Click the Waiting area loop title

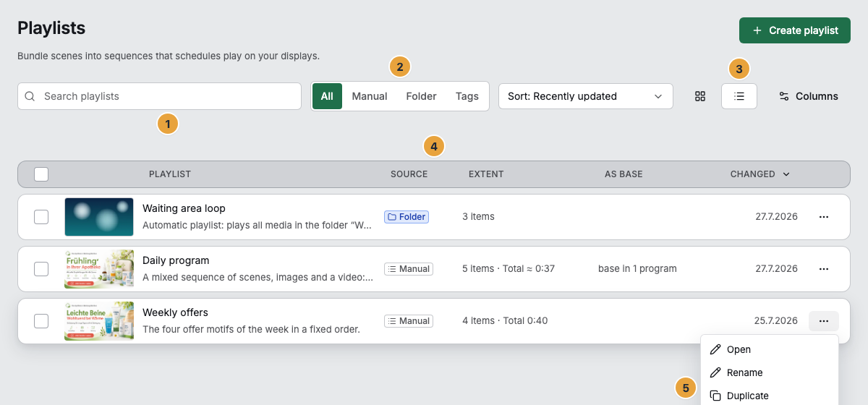(x=184, y=208)
